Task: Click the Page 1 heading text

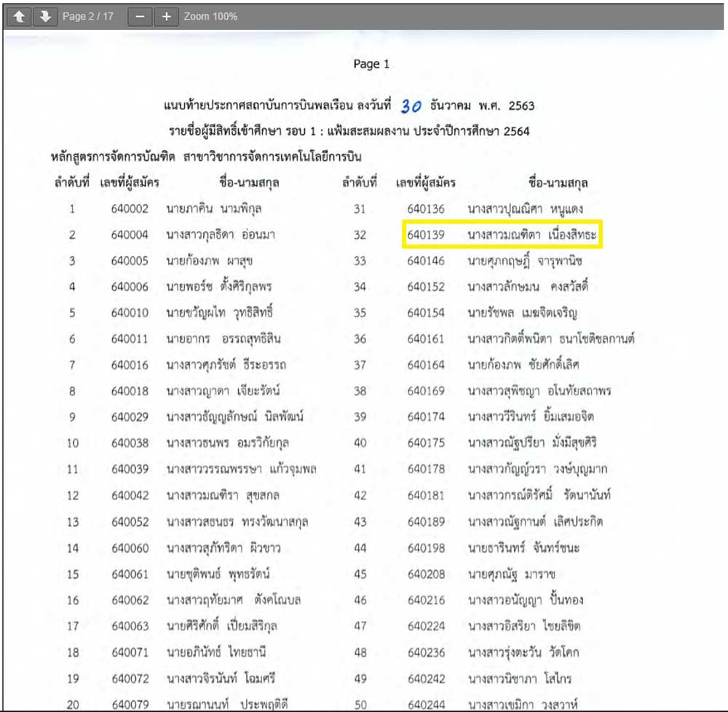Action: point(371,64)
